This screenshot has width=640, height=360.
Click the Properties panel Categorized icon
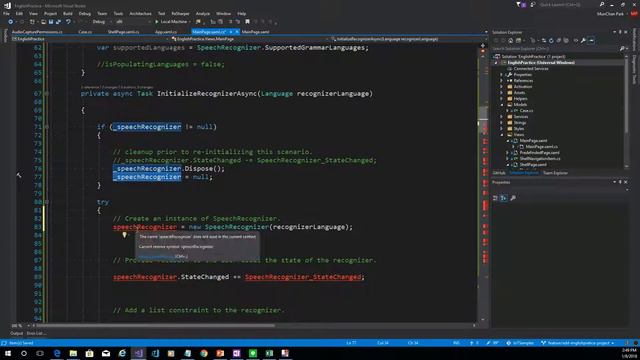(496, 198)
